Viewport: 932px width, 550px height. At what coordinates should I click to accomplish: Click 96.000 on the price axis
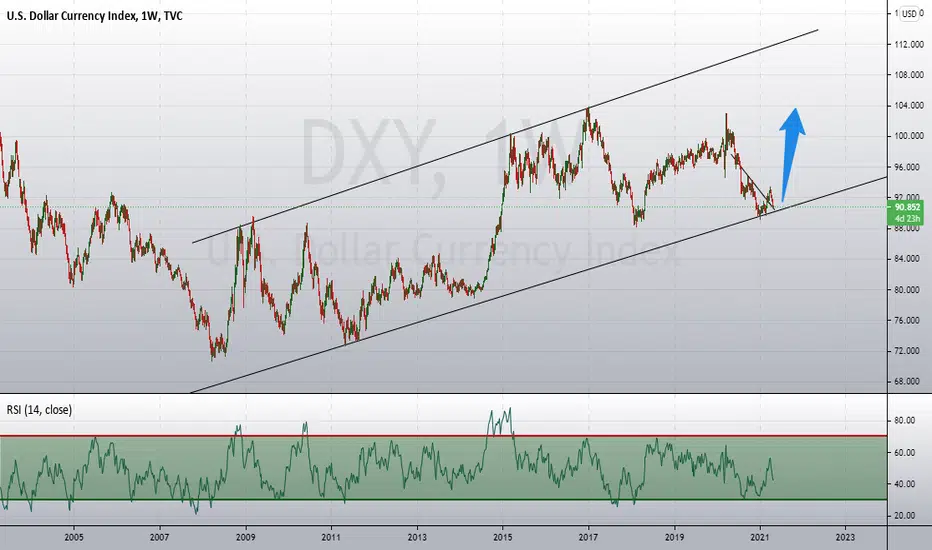909,167
